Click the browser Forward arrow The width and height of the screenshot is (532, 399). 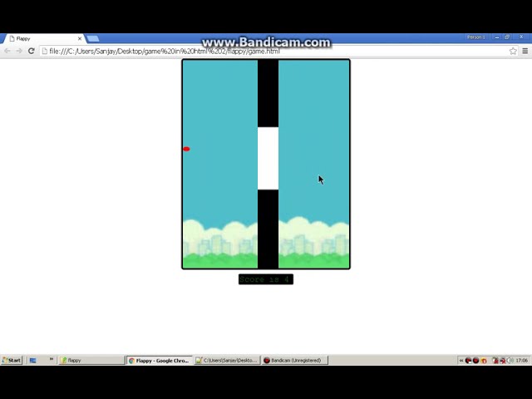(x=19, y=51)
